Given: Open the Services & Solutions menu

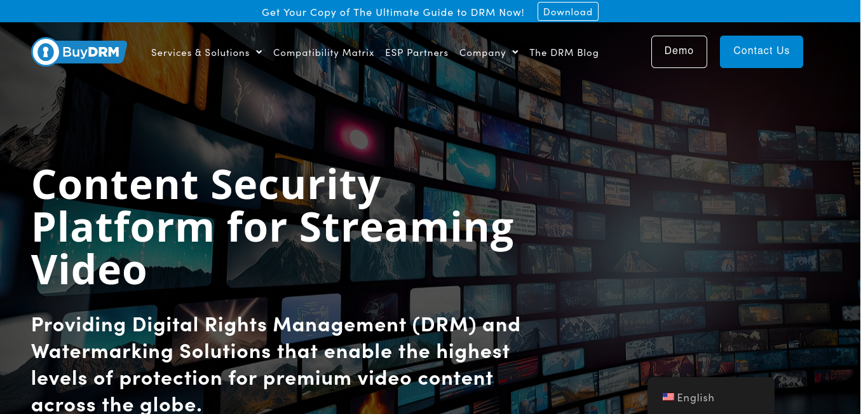Looking at the screenshot, I should coord(200,53).
